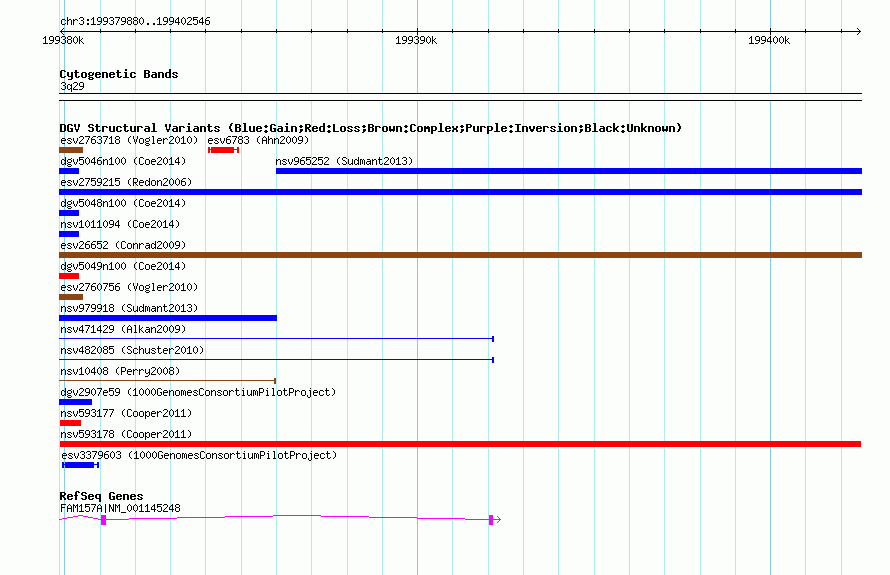This screenshot has width=890, height=575.
Task: Click the 199380k ruler label
Action: [63, 40]
